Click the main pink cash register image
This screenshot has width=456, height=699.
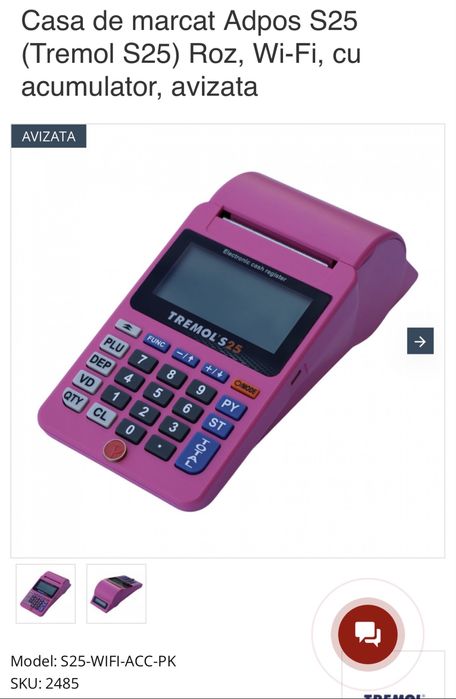click(x=228, y=341)
